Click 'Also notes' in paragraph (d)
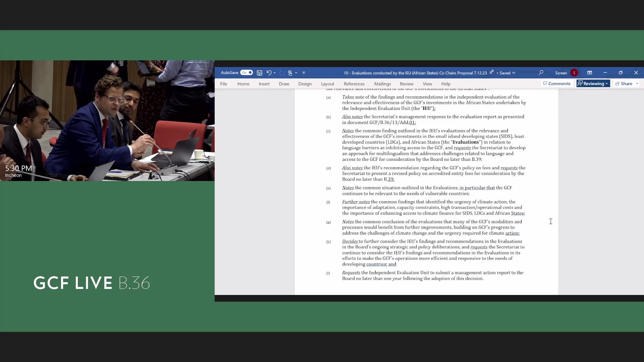This screenshot has width=644, height=362. tap(353, 168)
